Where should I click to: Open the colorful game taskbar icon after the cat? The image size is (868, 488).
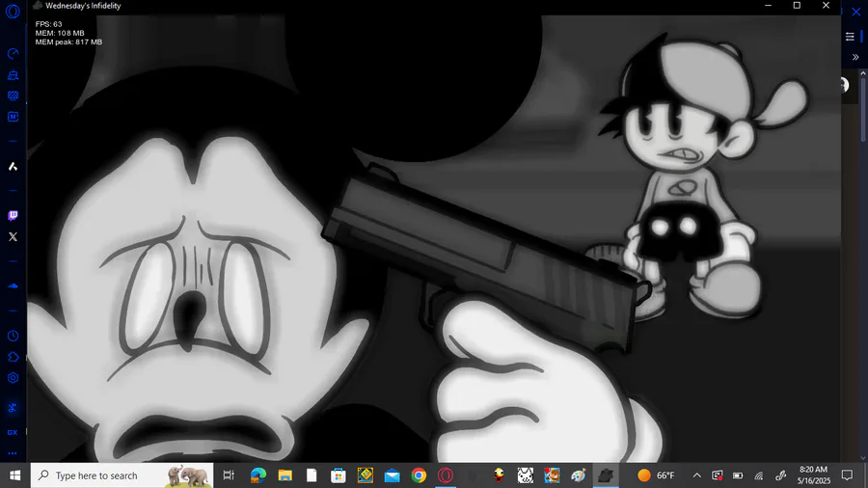(x=552, y=475)
